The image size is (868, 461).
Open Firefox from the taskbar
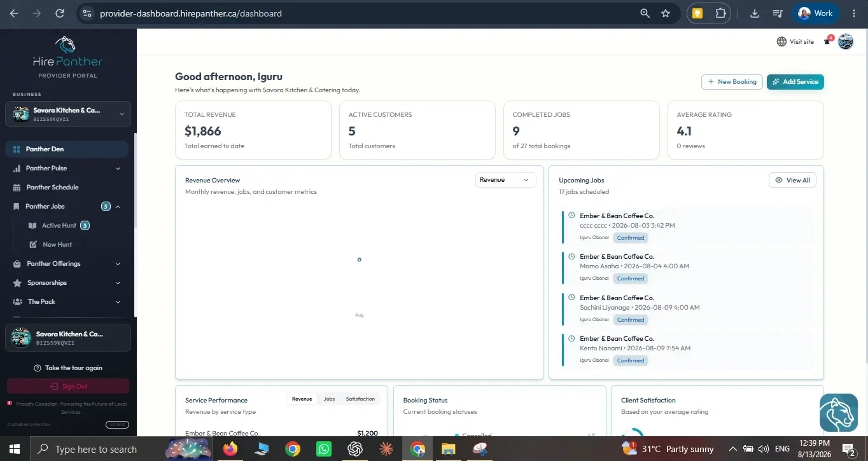[x=230, y=449]
